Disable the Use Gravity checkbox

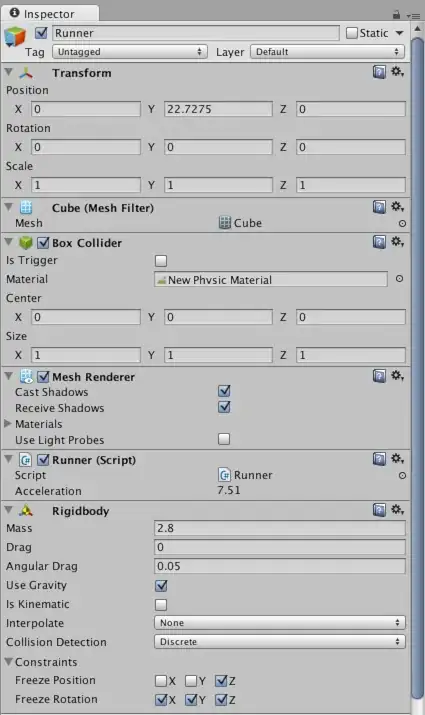tap(161, 585)
